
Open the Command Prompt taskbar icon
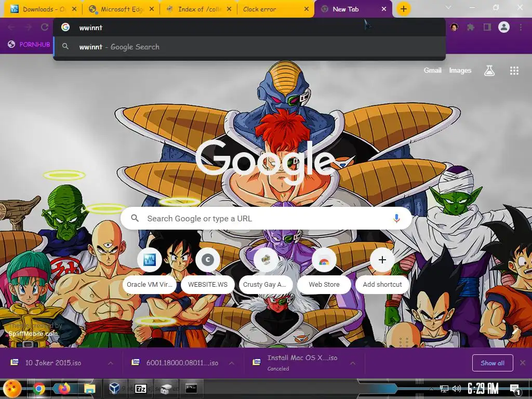click(191, 389)
